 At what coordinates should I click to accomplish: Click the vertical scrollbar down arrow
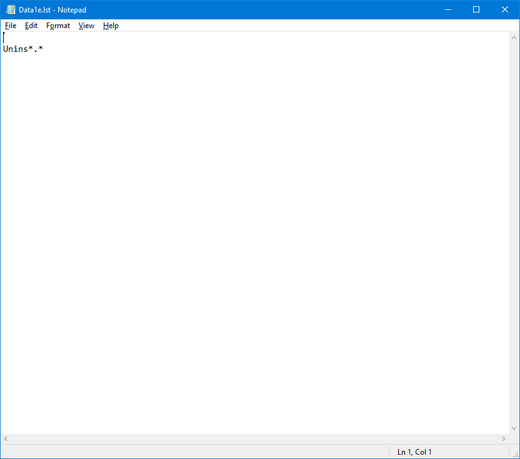coord(514,428)
